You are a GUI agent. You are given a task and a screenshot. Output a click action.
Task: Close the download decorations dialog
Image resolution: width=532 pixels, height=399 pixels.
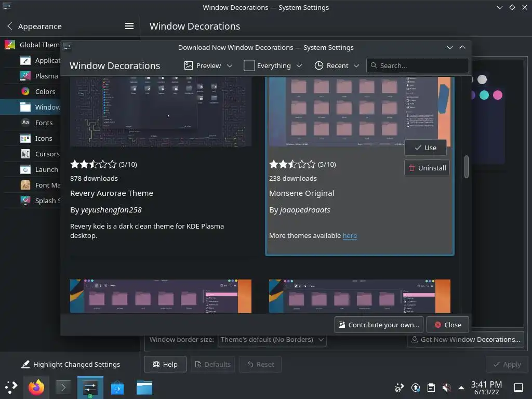448,325
